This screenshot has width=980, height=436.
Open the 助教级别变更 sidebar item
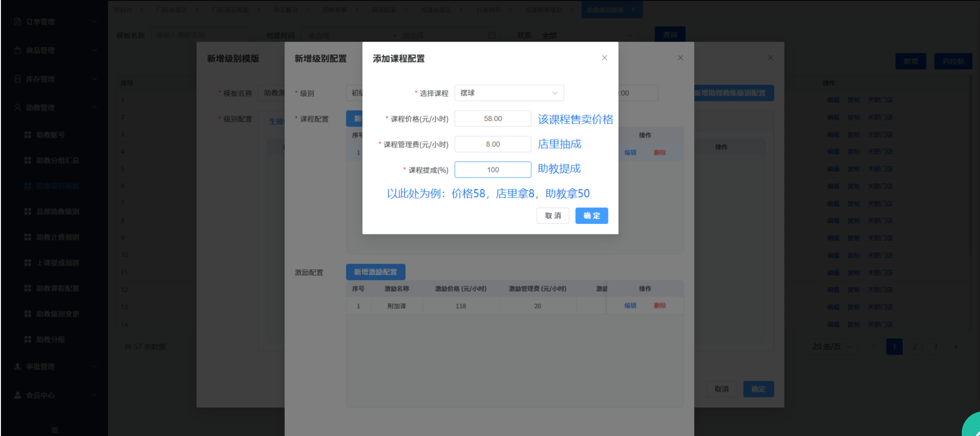click(x=58, y=314)
